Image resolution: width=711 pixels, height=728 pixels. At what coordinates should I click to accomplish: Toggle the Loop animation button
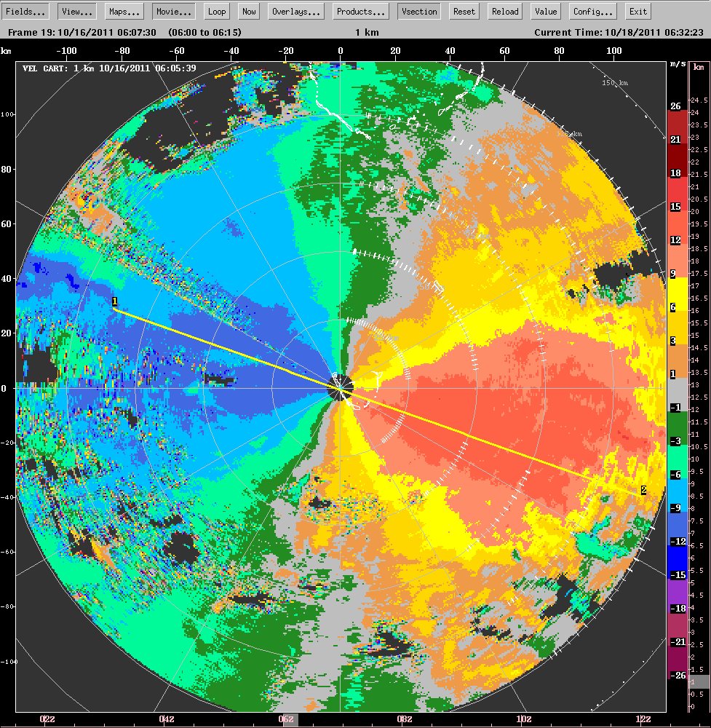[217, 12]
